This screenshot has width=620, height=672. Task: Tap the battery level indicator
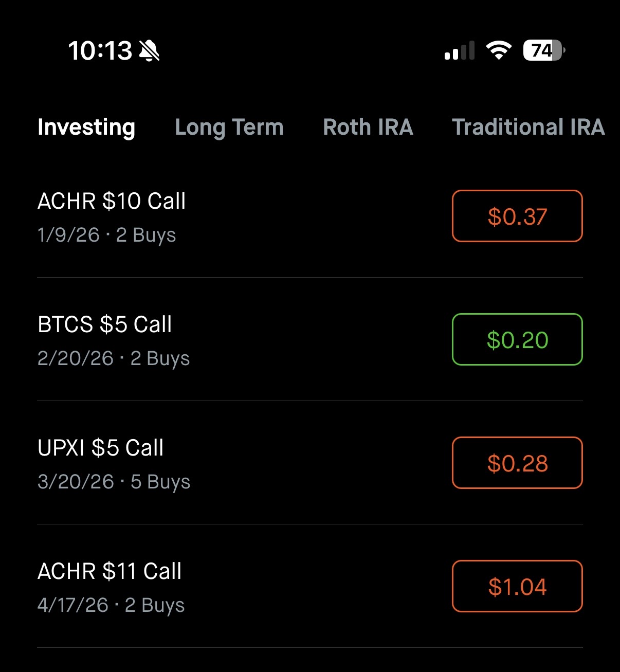[x=544, y=50]
